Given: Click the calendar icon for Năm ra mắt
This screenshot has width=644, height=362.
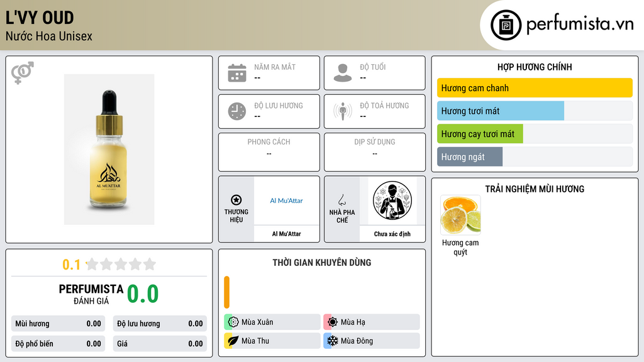Looking at the screenshot, I should (237, 73).
